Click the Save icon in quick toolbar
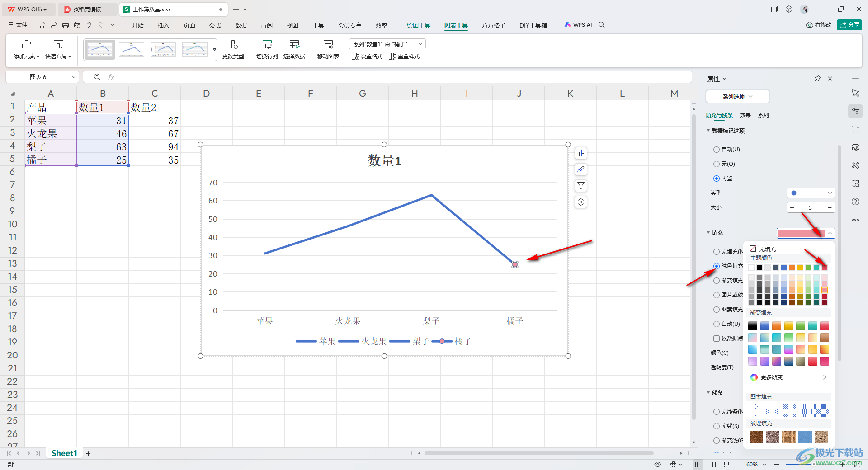 42,25
